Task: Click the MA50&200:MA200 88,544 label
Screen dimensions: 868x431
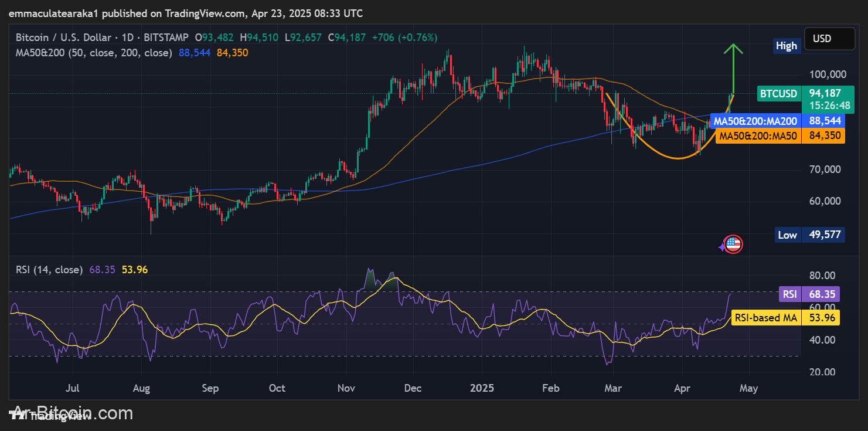Action: (x=777, y=121)
